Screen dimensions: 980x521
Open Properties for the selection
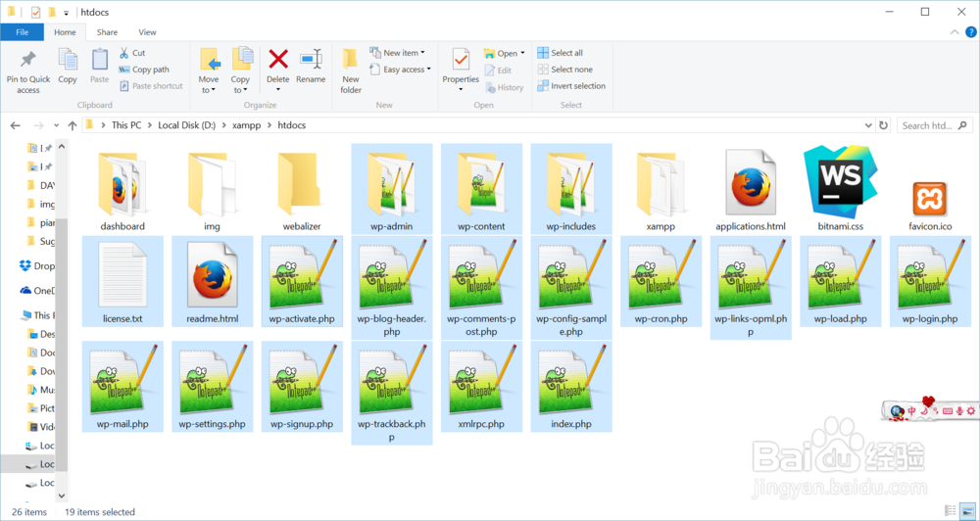click(x=461, y=66)
